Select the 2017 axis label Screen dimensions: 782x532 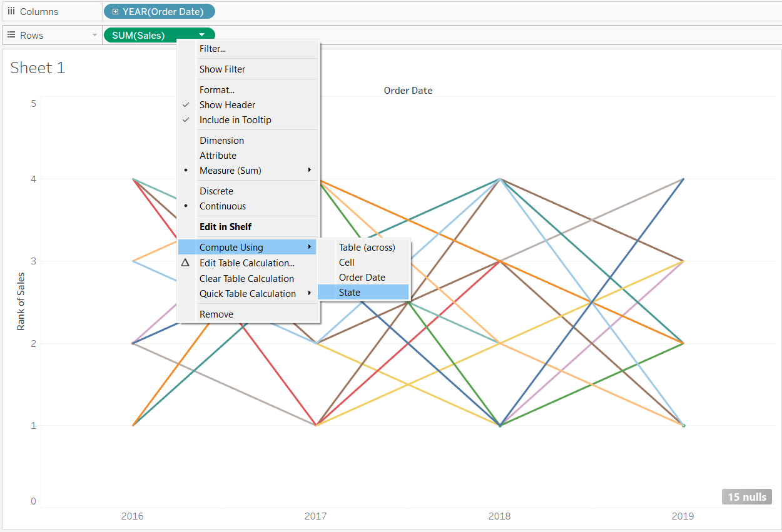pos(315,516)
